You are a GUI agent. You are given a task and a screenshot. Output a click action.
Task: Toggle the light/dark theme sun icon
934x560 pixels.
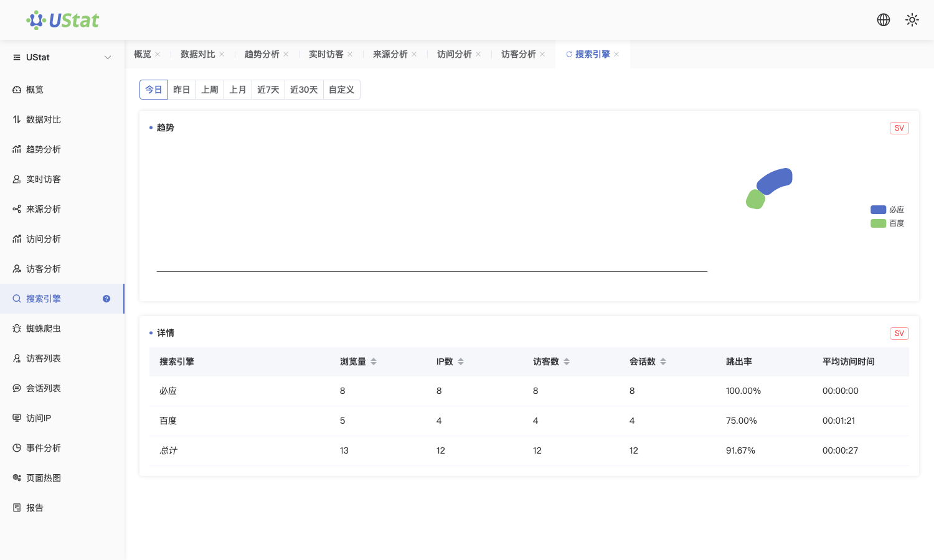(912, 20)
